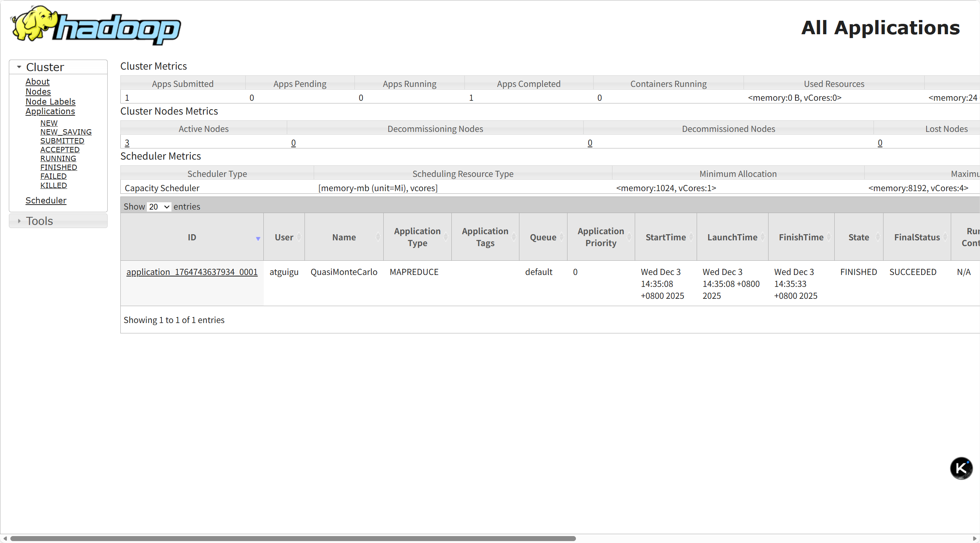Sort by the StartTime column header
Screen dimensions: 980x543
[666, 237]
